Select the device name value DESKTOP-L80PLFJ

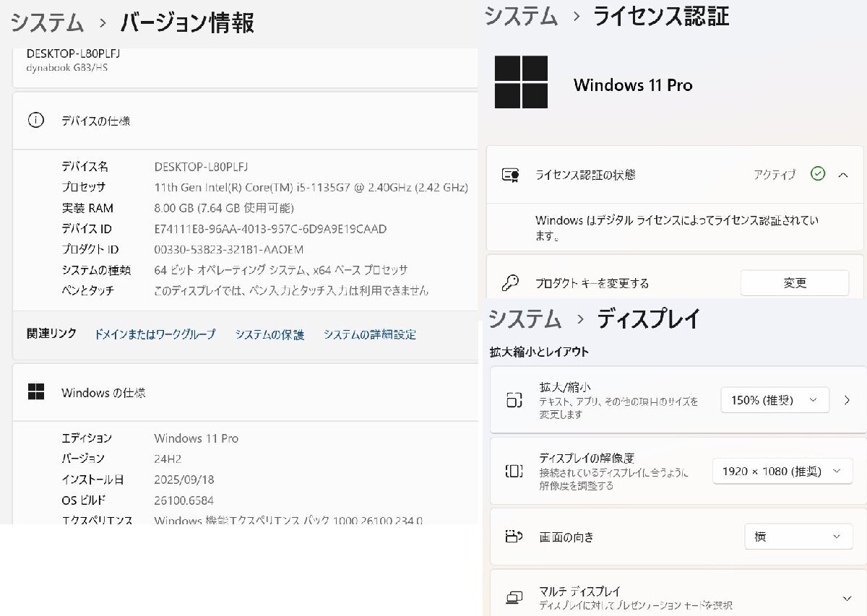tap(202, 167)
